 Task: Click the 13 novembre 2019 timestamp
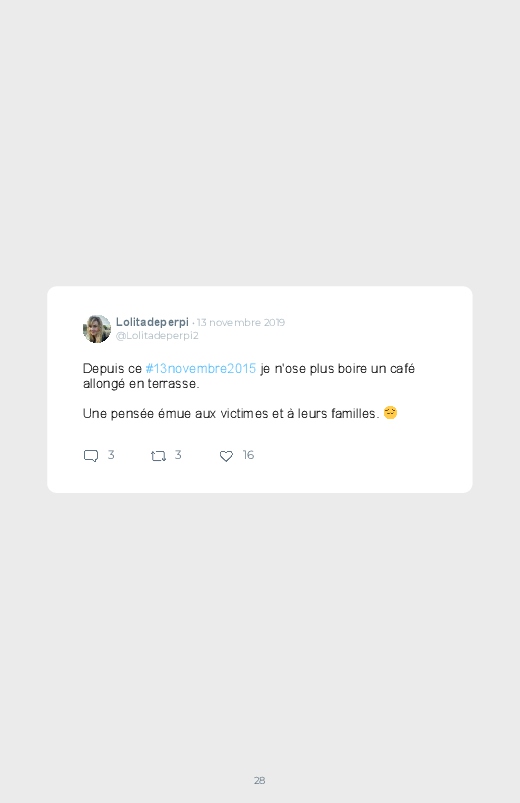point(241,323)
